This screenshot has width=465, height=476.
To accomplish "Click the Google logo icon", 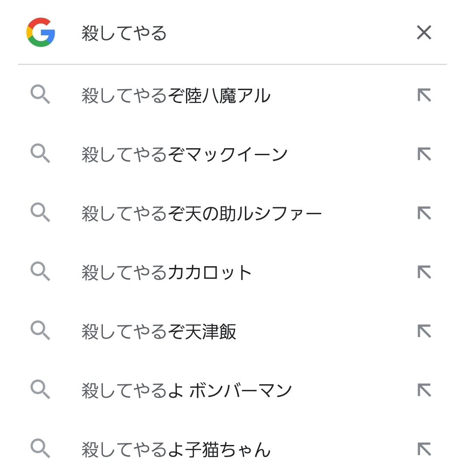I will 40,32.
